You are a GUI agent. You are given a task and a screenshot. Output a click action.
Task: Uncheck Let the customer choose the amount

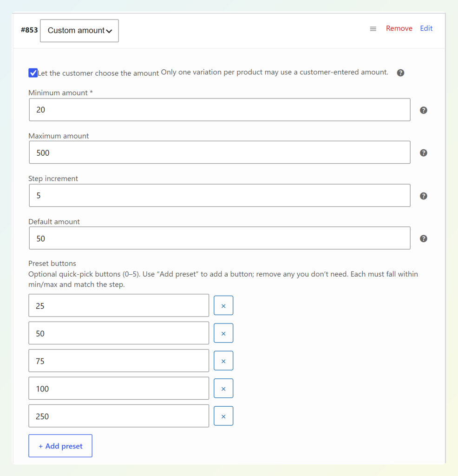[x=33, y=73]
